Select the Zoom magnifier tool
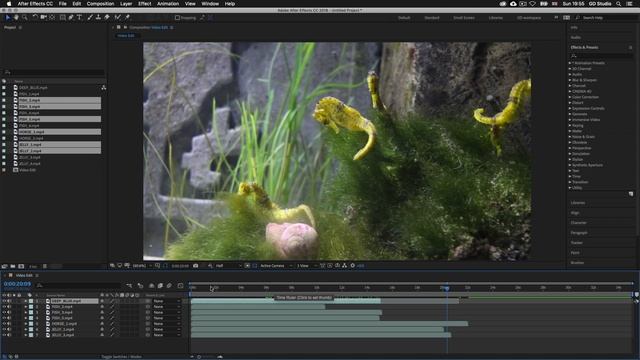This screenshot has width=640, height=360. click(24, 18)
